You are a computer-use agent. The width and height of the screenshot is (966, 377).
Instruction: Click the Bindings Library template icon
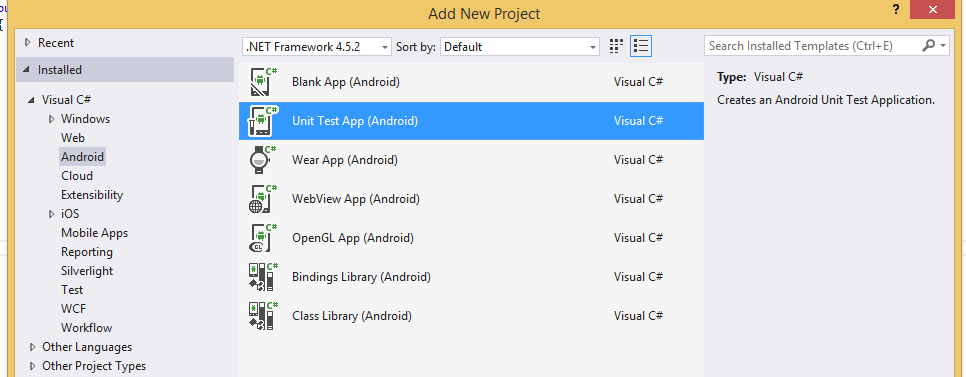tap(264, 277)
